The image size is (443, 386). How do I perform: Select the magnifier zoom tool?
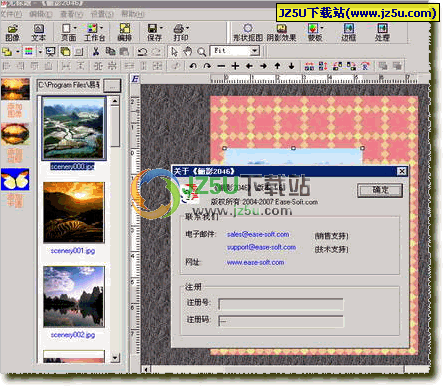pyautogui.click(x=201, y=51)
